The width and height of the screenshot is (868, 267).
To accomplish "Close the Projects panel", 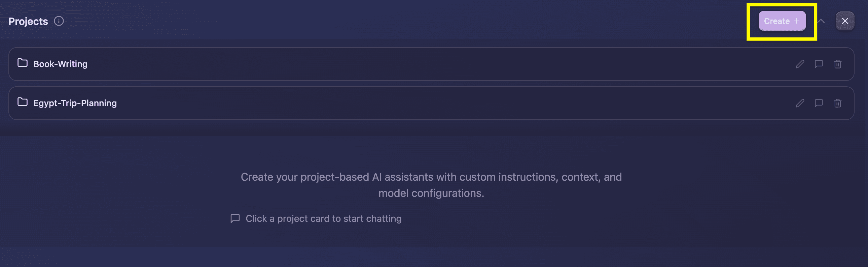I will tap(845, 21).
